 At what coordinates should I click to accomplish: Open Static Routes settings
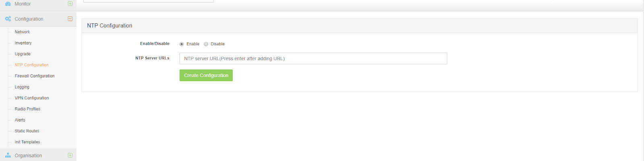pos(27,131)
